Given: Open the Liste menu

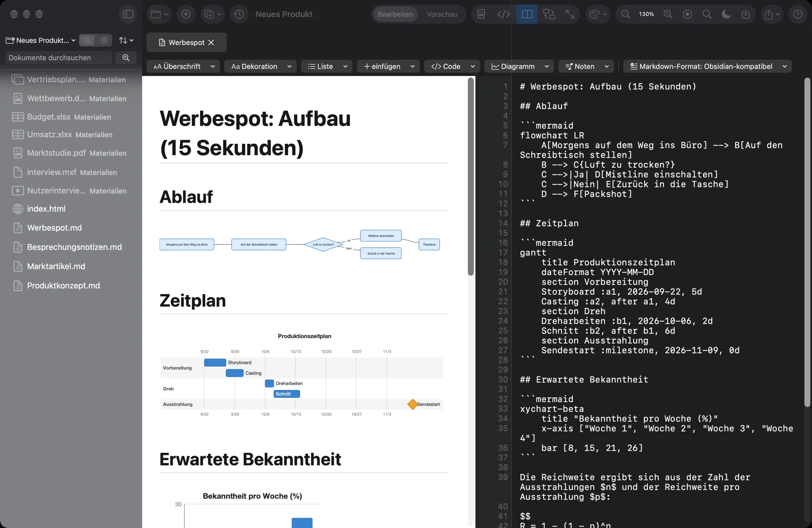Looking at the screenshot, I should (327, 66).
